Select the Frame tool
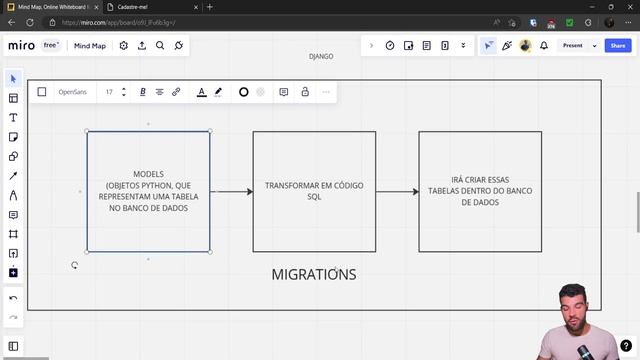 pos(13,234)
